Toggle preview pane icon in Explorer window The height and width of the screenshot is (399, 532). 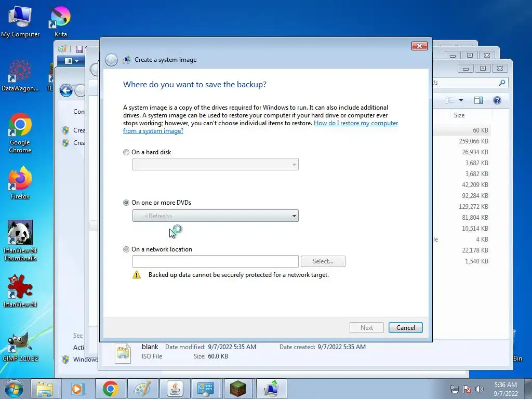pyautogui.click(x=478, y=100)
